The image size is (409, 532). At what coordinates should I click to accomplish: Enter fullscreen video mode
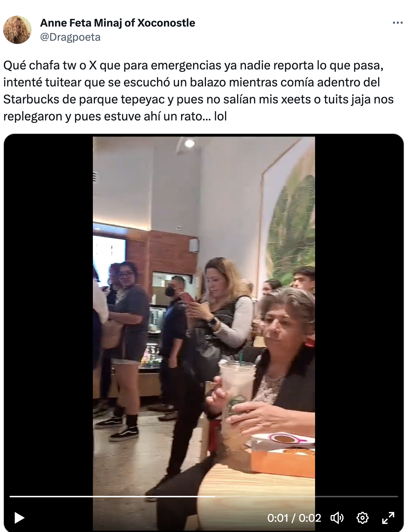pyautogui.click(x=388, y=518)
